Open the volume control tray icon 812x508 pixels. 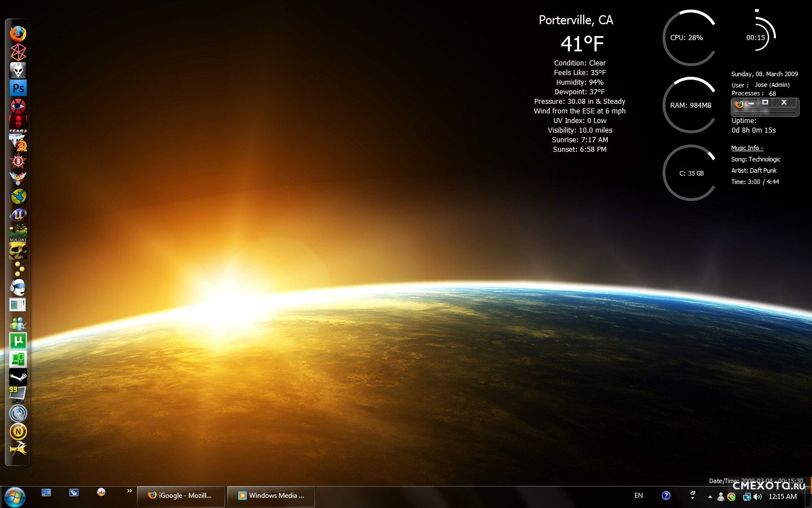tap(757, 497)
